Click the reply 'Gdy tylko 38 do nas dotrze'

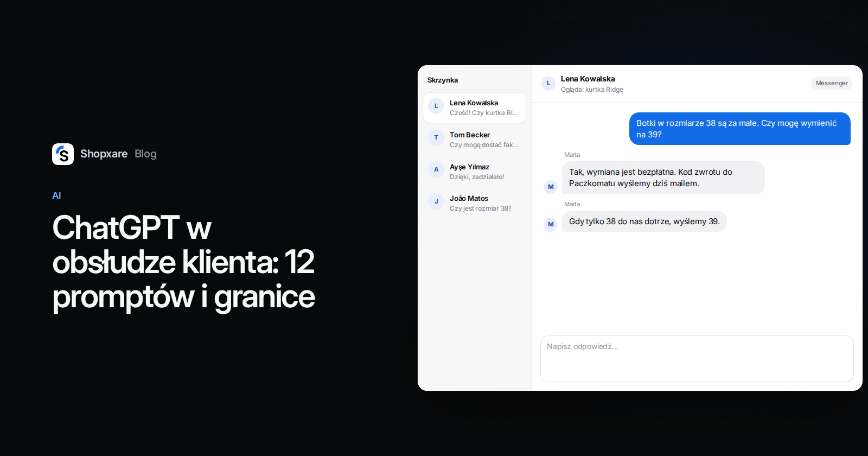[644, 221]
